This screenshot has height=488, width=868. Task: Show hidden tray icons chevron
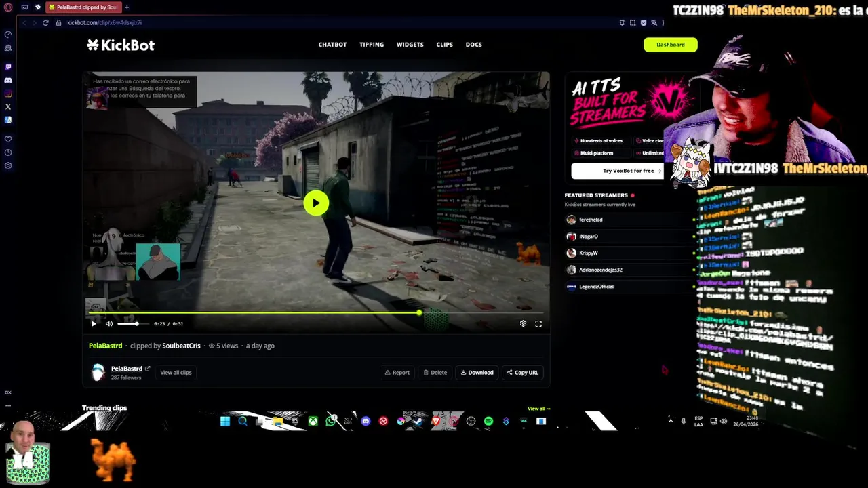(671, 421)
